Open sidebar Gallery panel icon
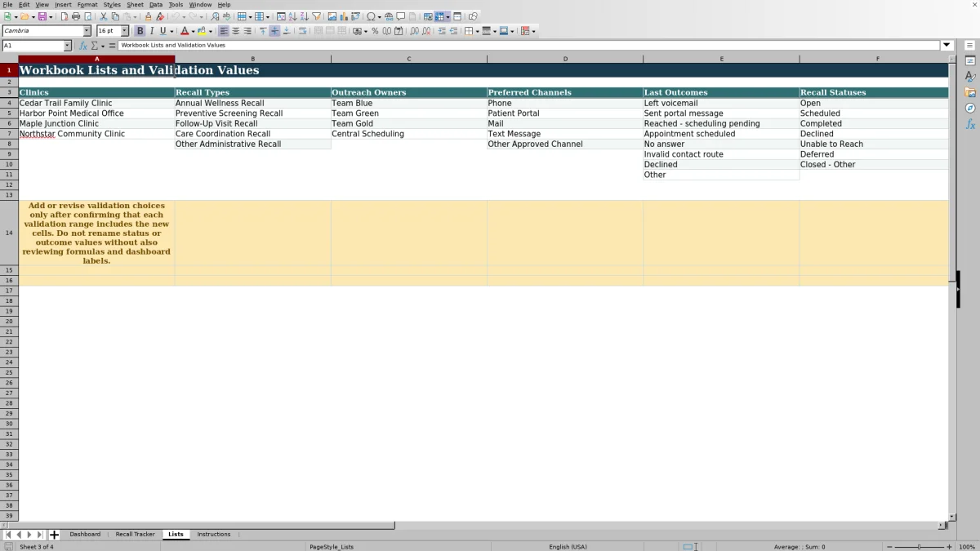Image resolution: width=980 pixels, height=551 pixels. click(970, 92)
